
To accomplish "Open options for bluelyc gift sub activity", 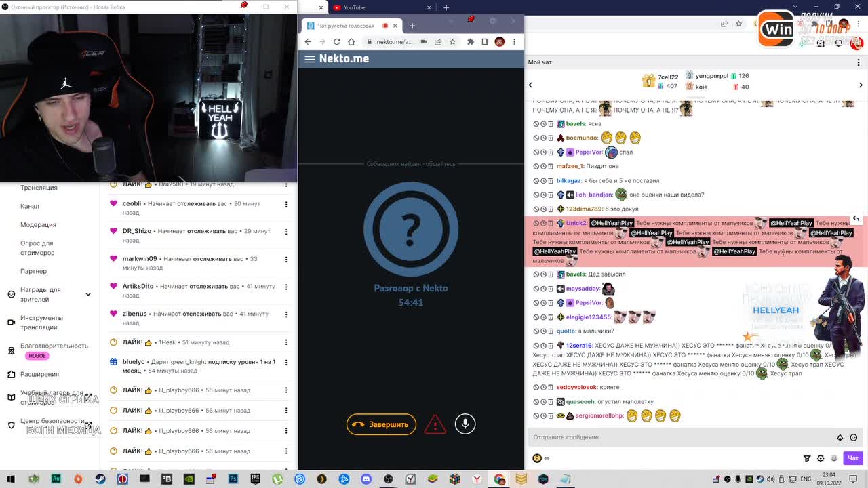I will click(286, 363).
